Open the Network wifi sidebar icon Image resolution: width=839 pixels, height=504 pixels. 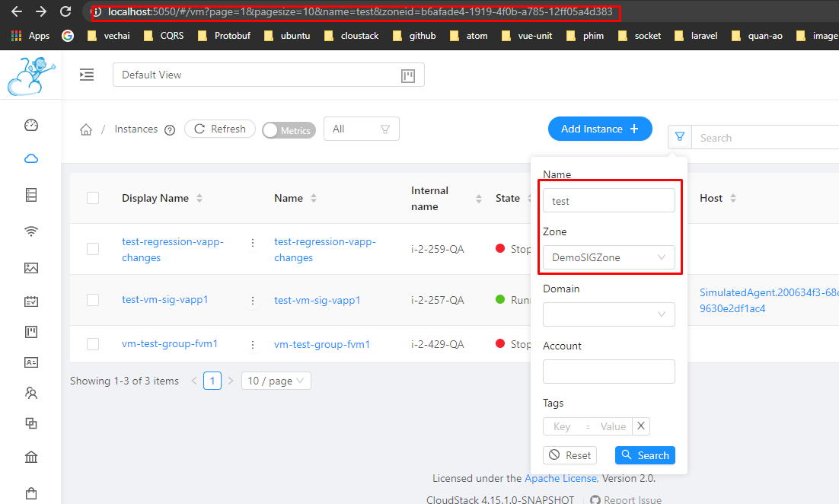tap(31, 231)
